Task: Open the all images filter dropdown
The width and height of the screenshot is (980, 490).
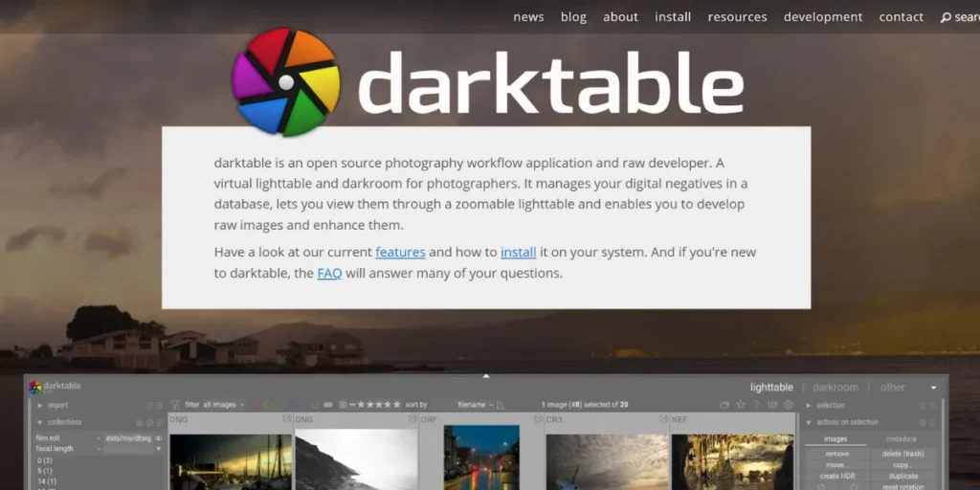Action: [x=223, y=405]
